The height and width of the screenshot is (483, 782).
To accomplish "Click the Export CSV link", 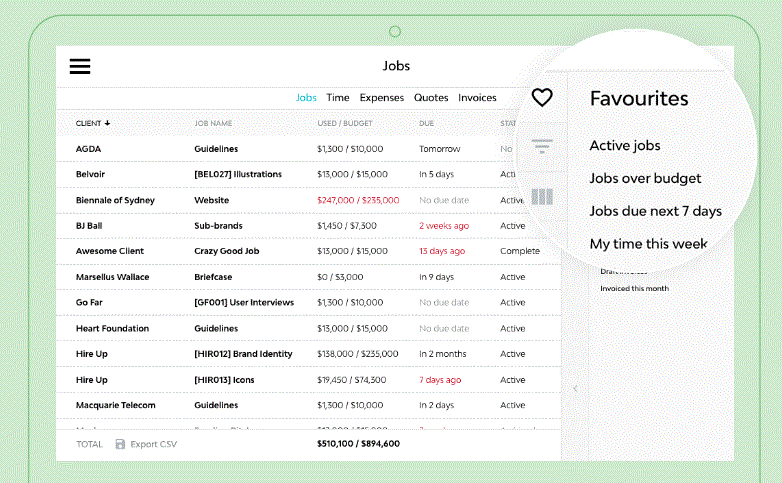I will pos(154,444).
